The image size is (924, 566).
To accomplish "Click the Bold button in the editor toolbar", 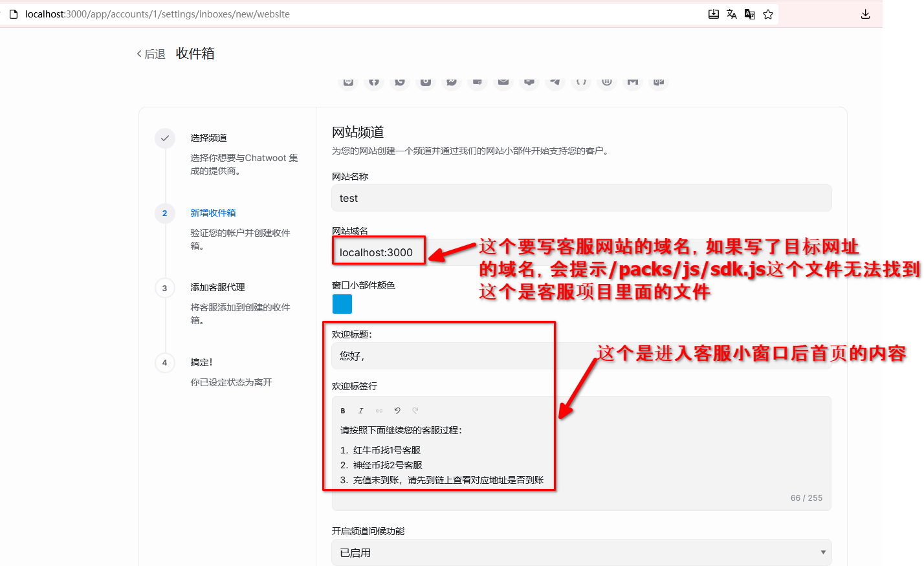I will [x=343, y=411].
